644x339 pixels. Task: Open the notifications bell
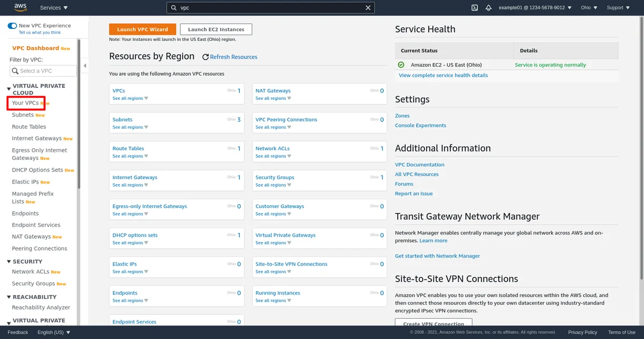pos(488,8)
